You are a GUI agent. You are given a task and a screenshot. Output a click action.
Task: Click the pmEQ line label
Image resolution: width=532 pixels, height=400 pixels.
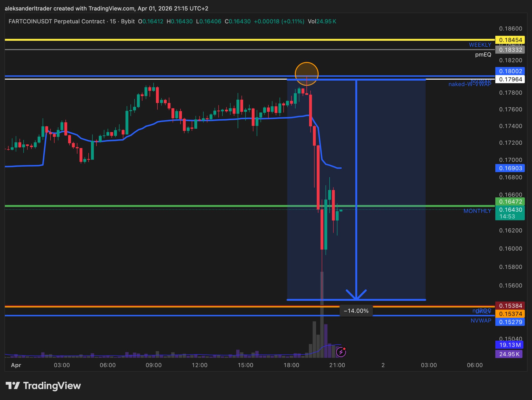(483, 55)
